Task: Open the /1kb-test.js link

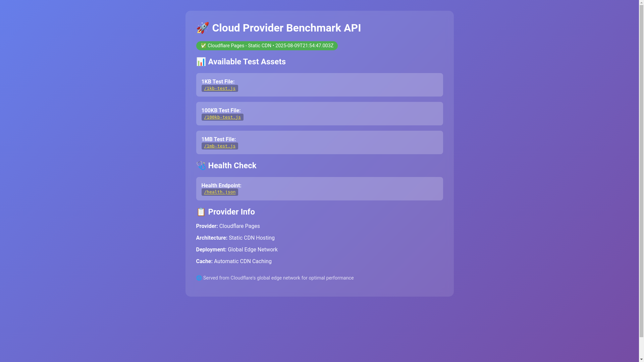Action: click(x=220, y=88)
